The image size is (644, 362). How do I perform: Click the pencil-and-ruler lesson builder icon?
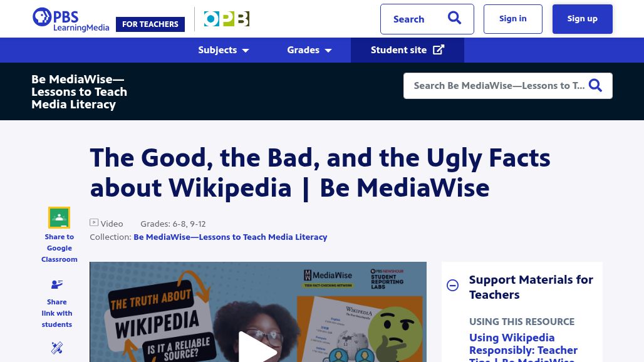coord(56,348)
